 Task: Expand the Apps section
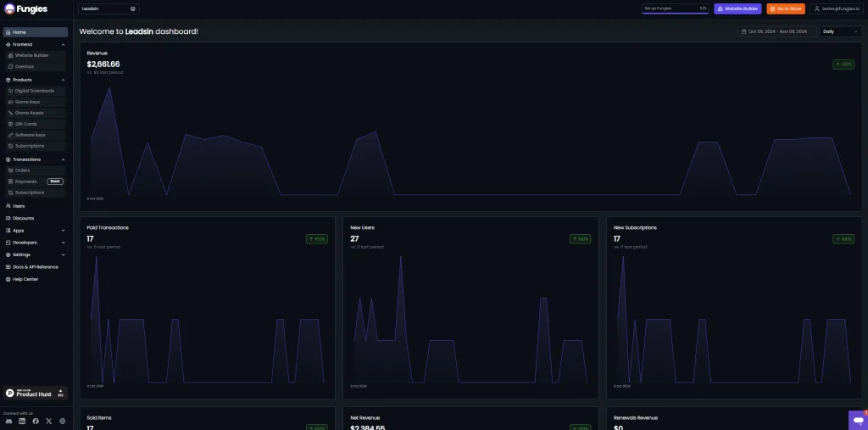tap(63, 231)
